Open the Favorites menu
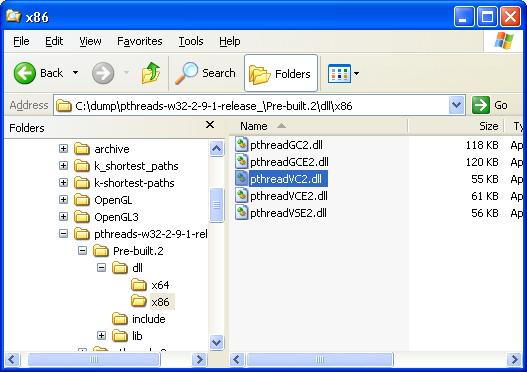 (139, 41)
